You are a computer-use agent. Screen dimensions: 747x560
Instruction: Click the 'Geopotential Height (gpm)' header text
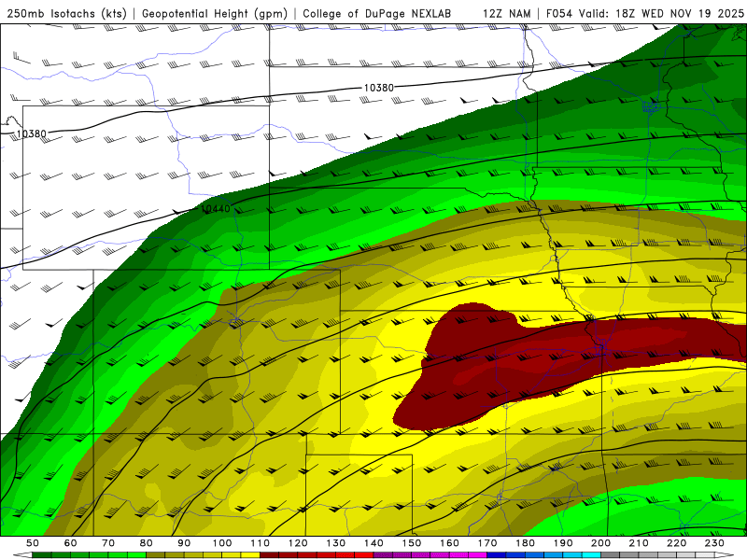pos(215,14)
